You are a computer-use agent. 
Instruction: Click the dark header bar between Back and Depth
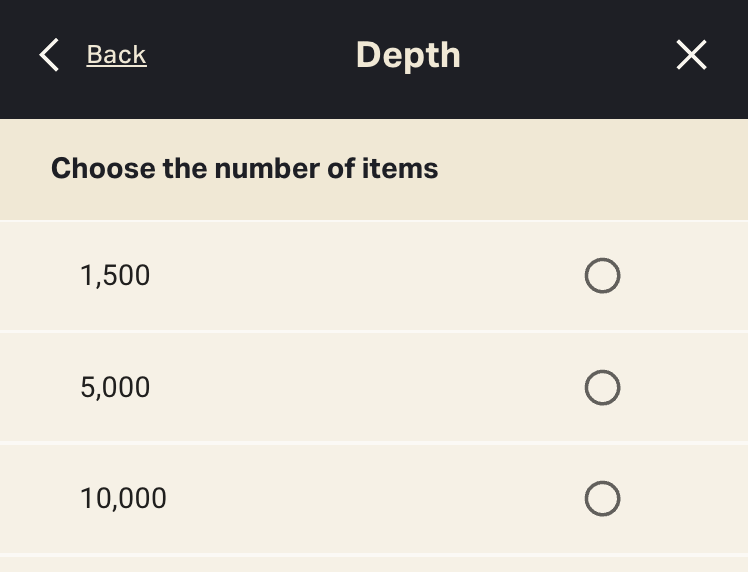[x=250, y=55]
